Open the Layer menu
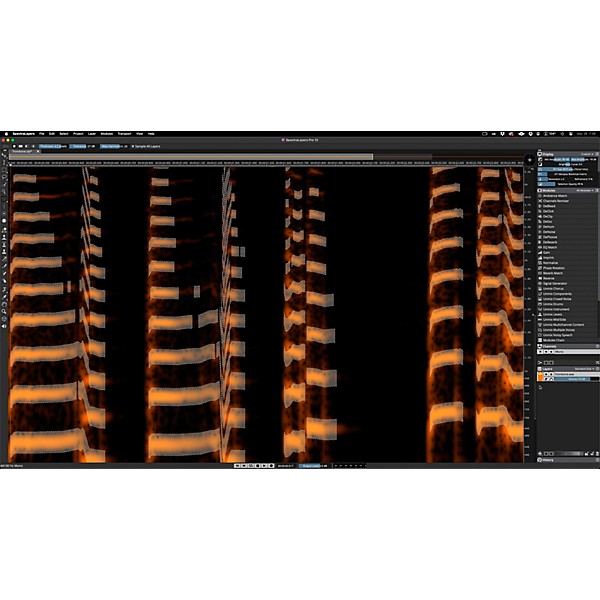600x600 pixels. tap(92, 134)
